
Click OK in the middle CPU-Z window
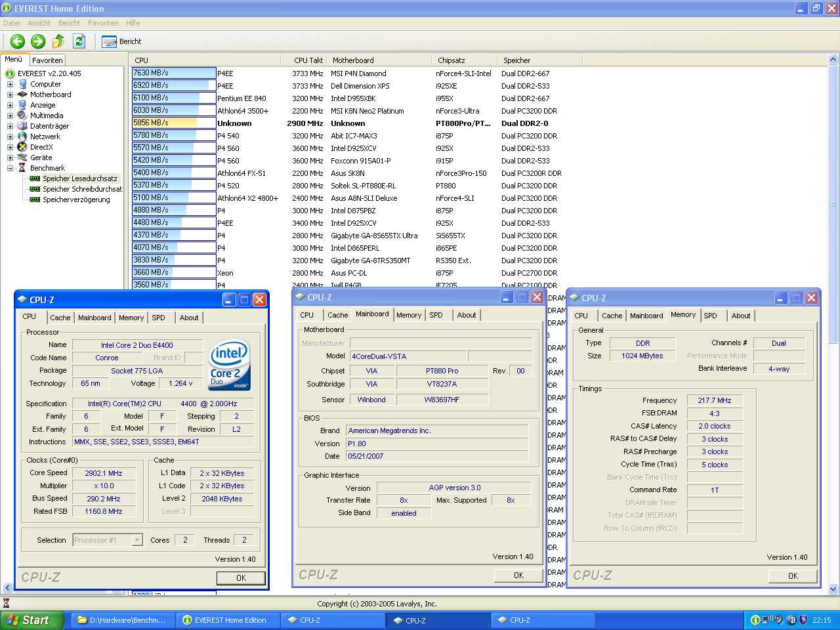pyautogui.click(x=518, y=576)
